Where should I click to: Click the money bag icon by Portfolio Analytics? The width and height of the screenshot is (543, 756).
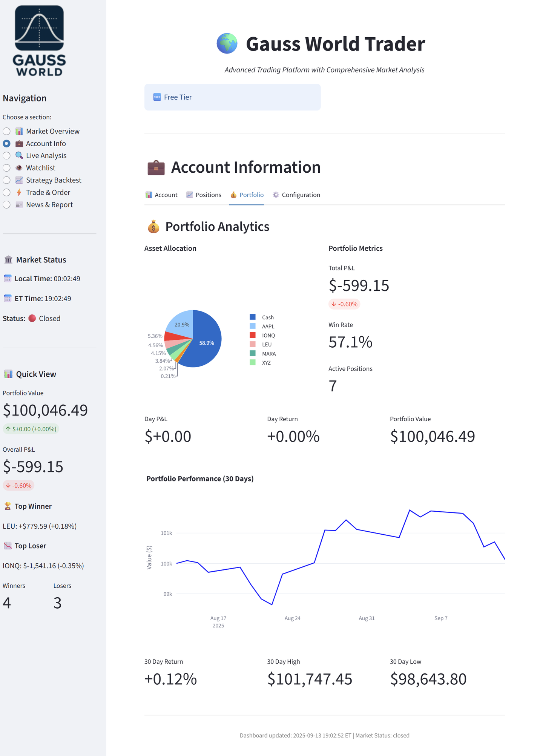point(153,227)
